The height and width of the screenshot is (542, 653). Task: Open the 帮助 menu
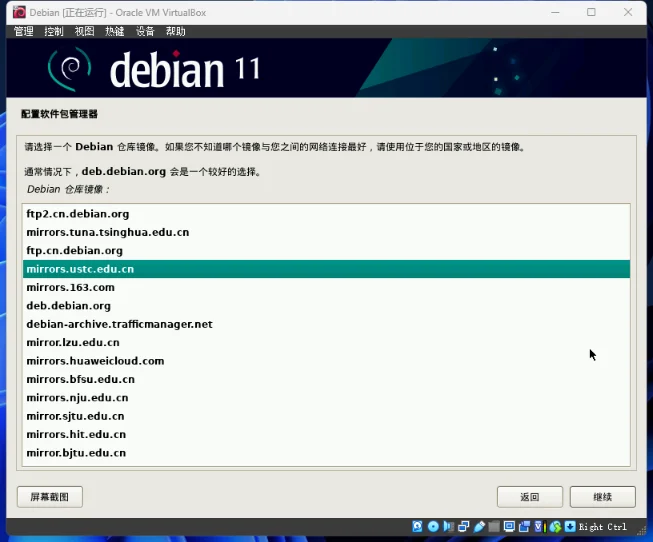click(x=175, y=31)
